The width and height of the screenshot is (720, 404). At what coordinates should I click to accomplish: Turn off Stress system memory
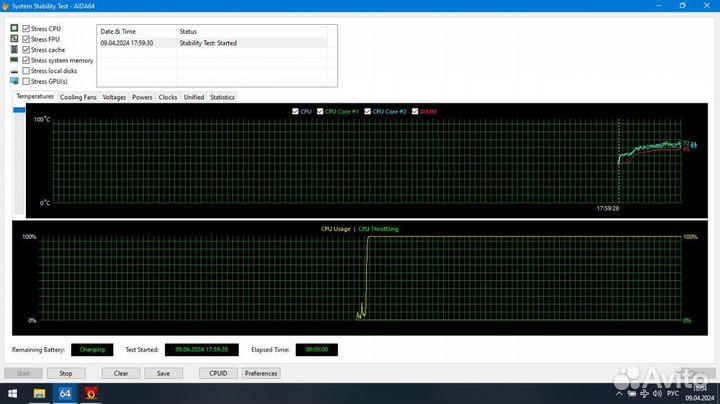(26, 60)
